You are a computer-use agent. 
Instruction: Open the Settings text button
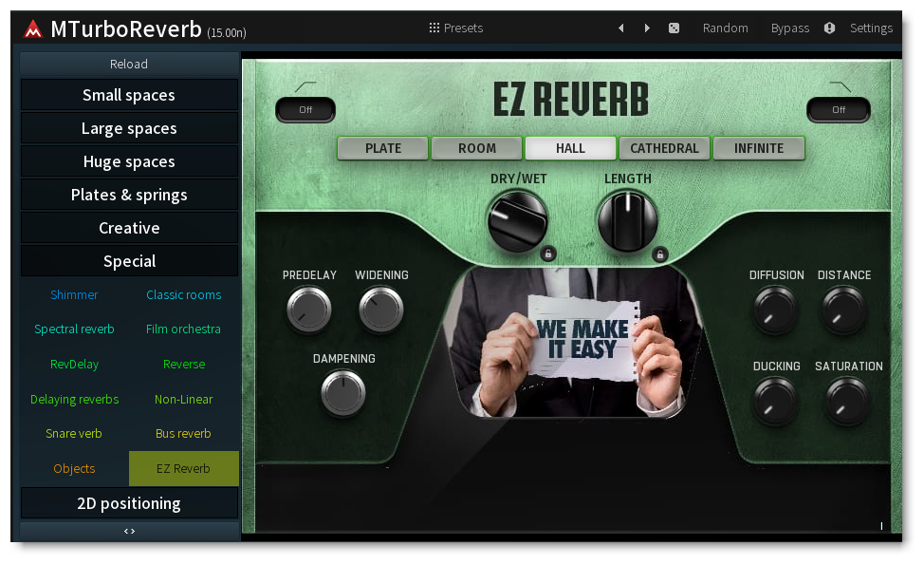click(x=871, y=28)
